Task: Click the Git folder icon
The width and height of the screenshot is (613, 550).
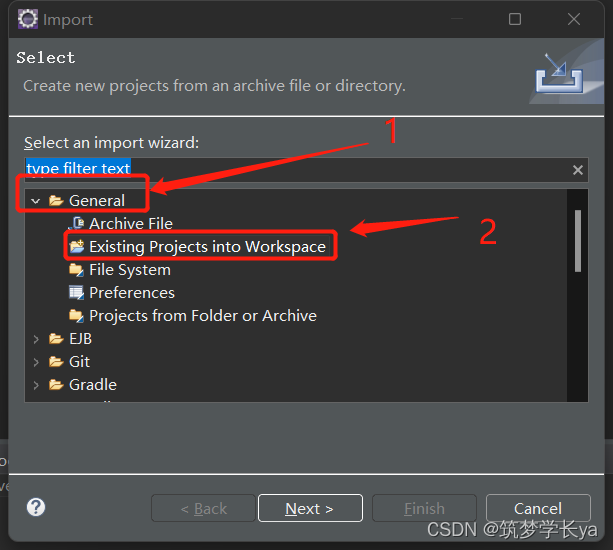Action: pos(56,362)
